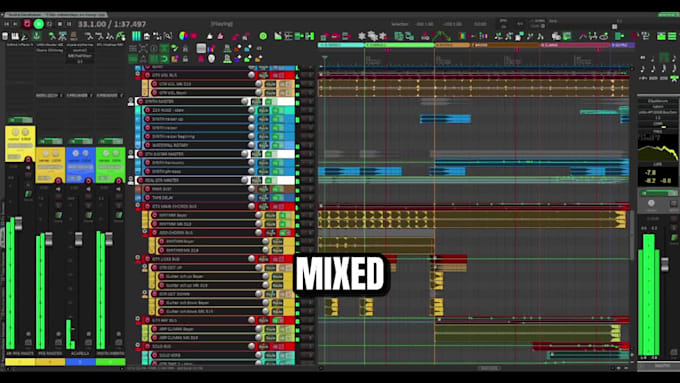
Task: Click the color wheel toolbar icon
Action: coord(183,36)
